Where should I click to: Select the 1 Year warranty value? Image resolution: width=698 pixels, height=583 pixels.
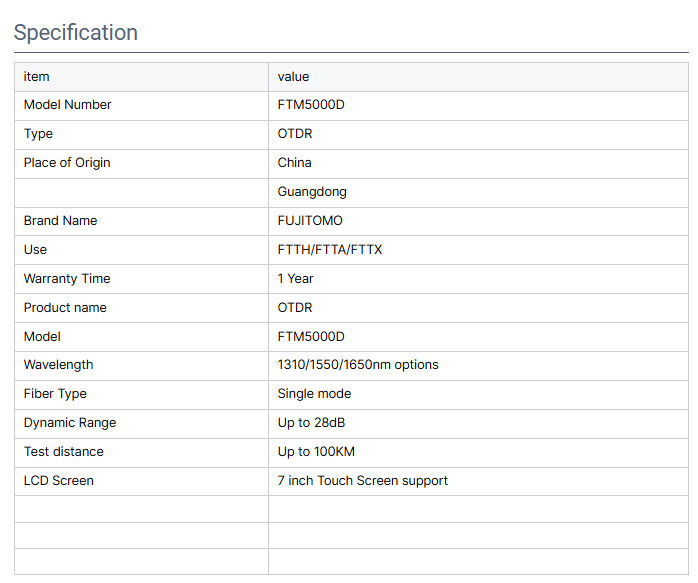click(295, 279)
